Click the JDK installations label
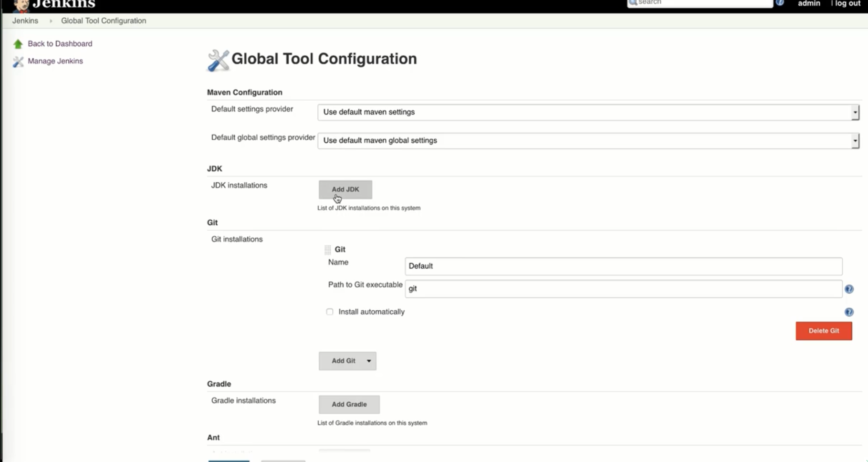This screenshot has width=868, height=462. tap(239, 185)
